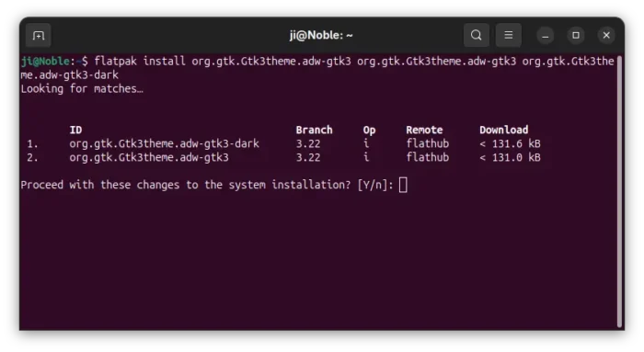644x352 pixels.
Task: Maximize the terminal window
Action: coord(576,36)
